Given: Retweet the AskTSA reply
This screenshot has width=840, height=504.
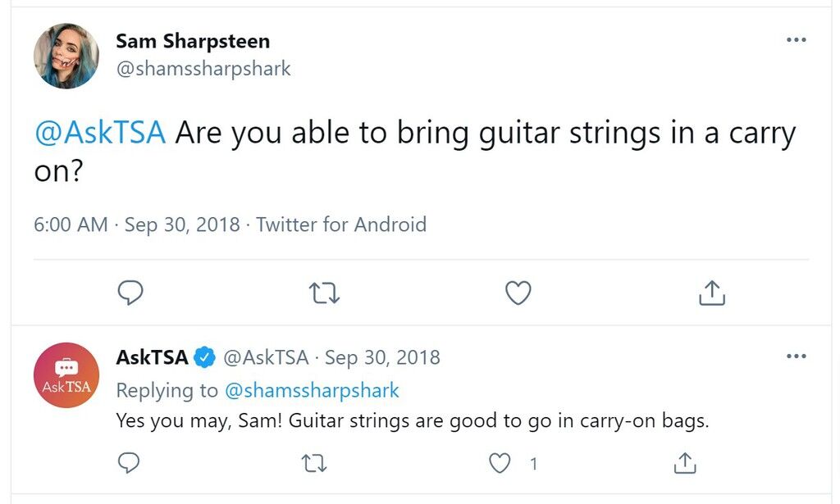Looking at the screenshot, I should [314, 463].
